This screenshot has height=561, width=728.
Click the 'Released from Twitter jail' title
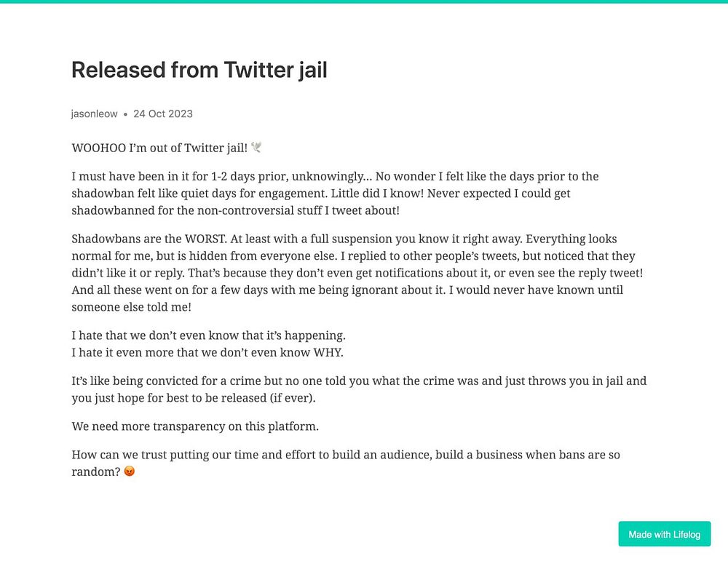coord(199,70)
